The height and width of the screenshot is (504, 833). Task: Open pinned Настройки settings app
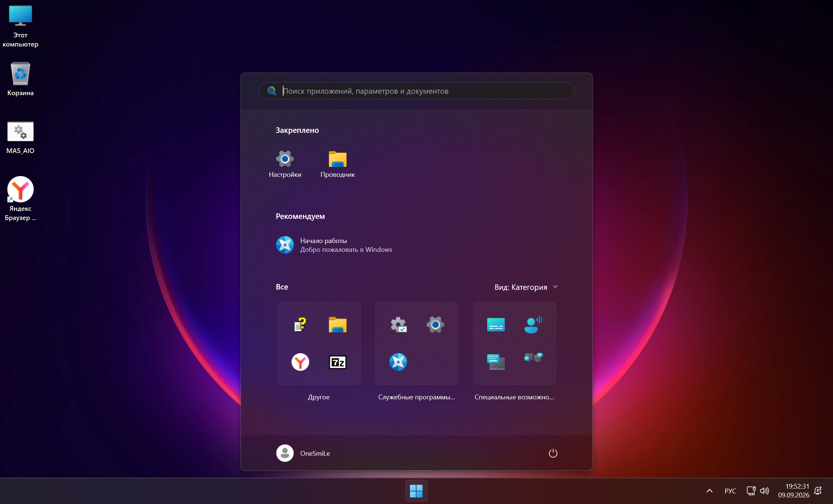click(285, 164)
